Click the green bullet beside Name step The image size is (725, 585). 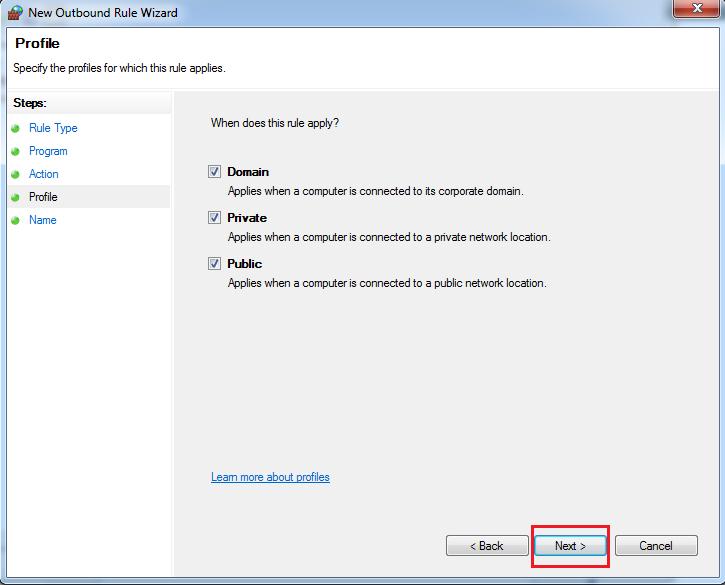pos(15,220)
